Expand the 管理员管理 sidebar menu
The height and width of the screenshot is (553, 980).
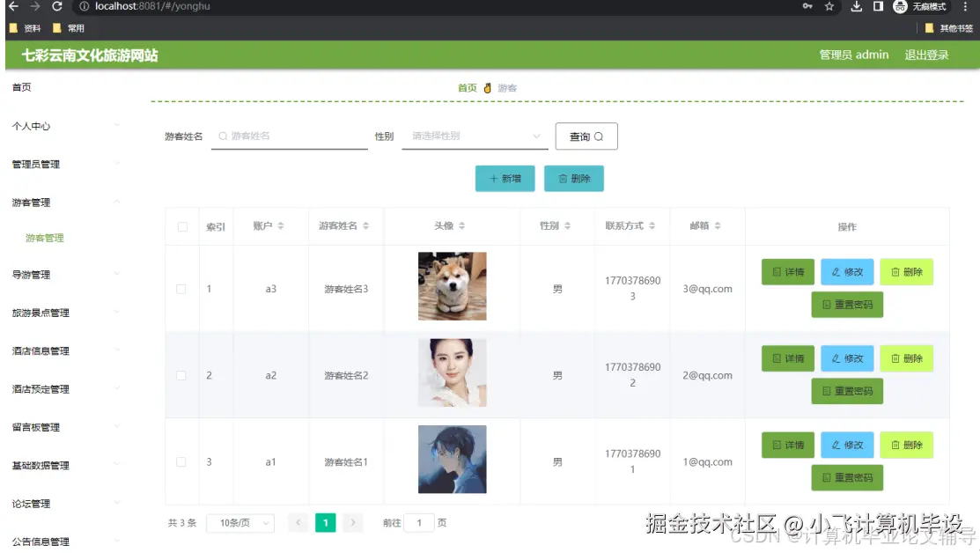(65, 165)
